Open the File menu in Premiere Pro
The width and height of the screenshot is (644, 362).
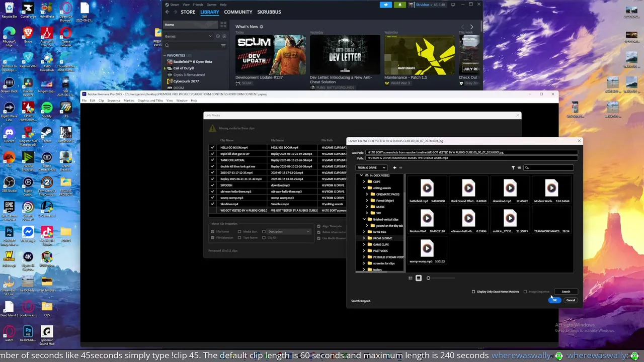(x=85, y=101)
